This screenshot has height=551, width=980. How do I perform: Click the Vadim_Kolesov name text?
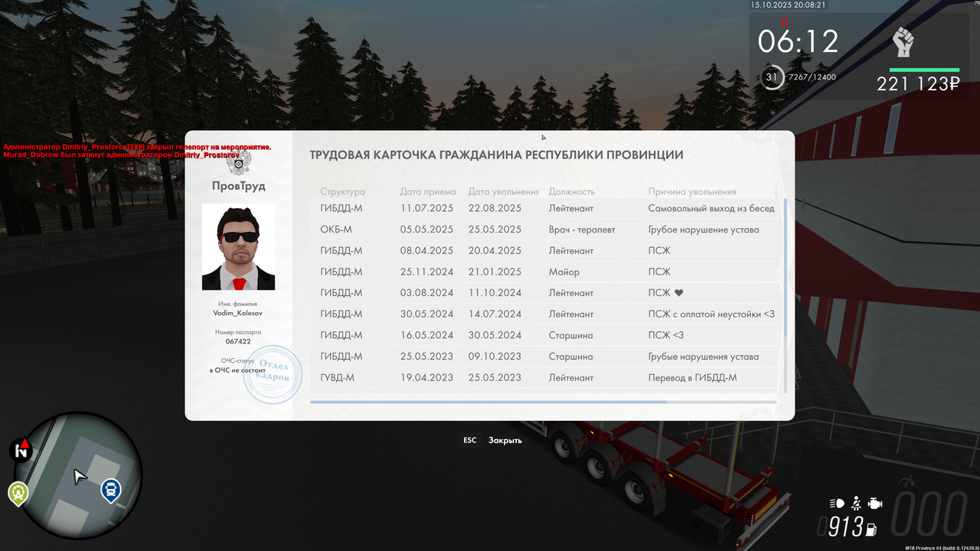point(238,314)
